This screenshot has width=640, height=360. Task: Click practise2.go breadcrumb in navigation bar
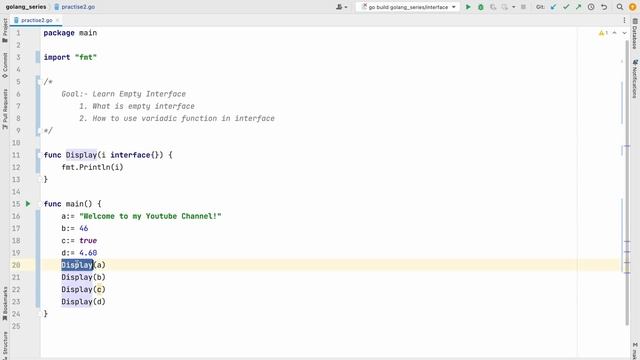click(x=75, y=7)
